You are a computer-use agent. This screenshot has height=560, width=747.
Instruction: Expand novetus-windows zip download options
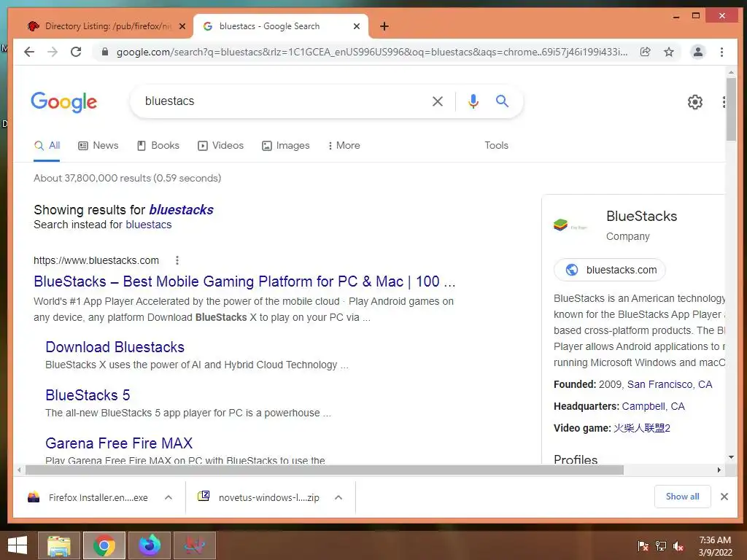click(338, 497)
